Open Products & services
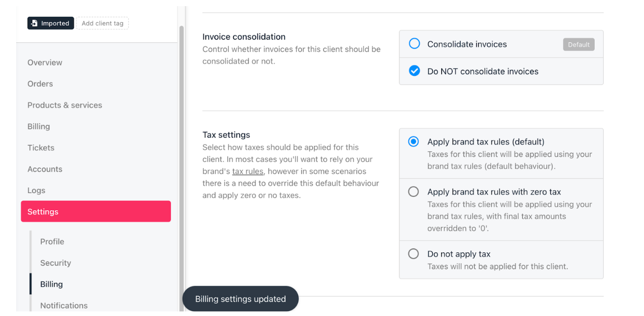 (x=65, y=105)
